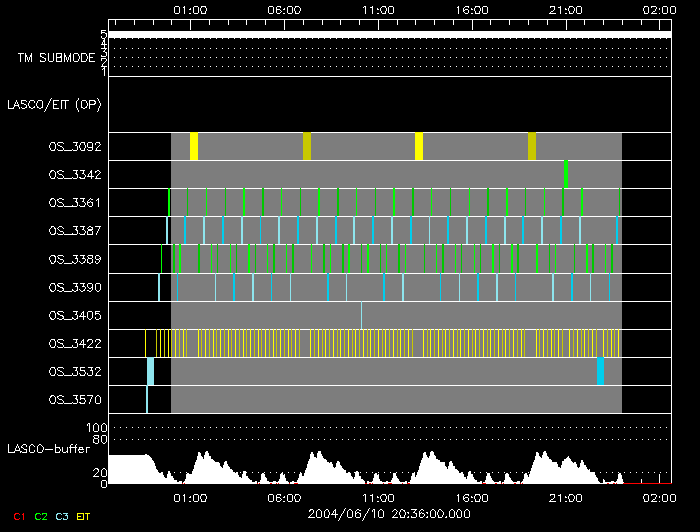Image resolution: width=700 pixels, height=532 pixels.
Task: Click the first yellow block in OS_3092 row
Action: tap(194, 146)
